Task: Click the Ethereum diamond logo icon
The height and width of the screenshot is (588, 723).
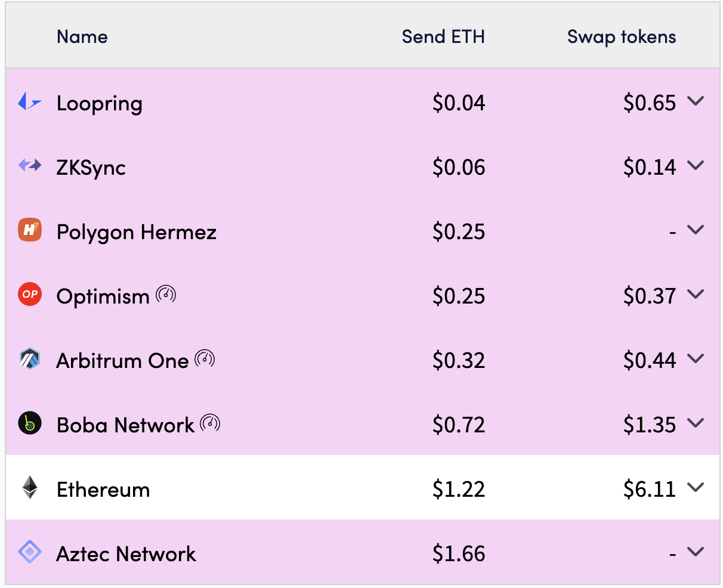Action: [29, 488]
